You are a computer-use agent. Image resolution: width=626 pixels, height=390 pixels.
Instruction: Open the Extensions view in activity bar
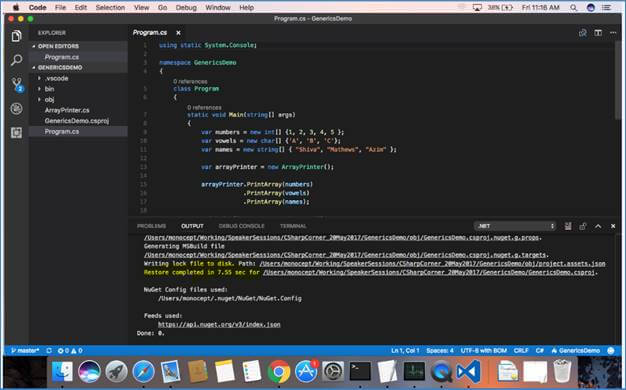tap(16, 133)
